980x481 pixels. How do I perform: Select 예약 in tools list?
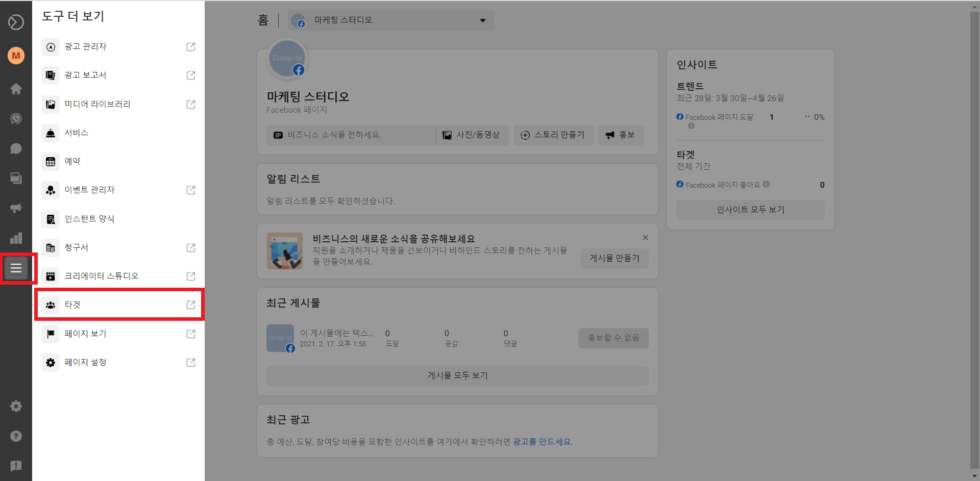pyautogui.click(x=118, y=162)
